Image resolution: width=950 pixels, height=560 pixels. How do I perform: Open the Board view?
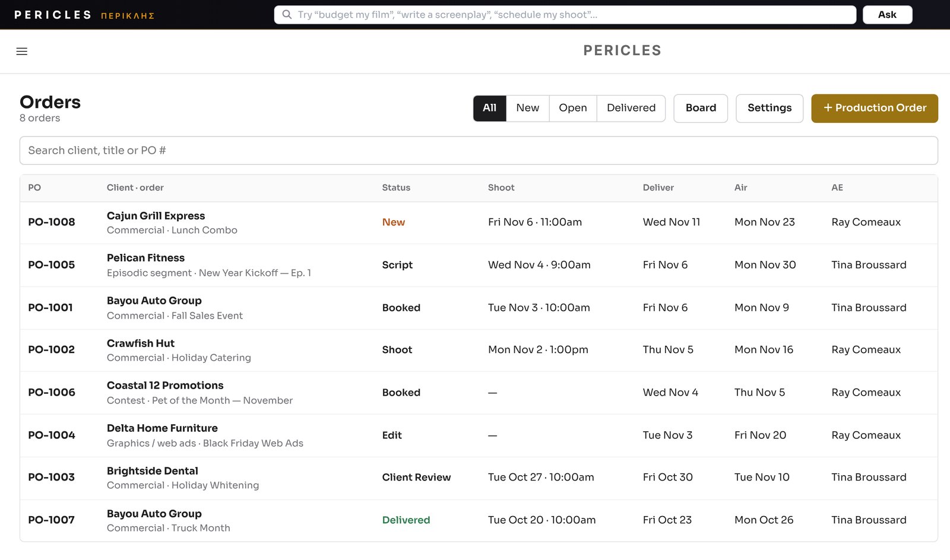click(x=701, y=108)
